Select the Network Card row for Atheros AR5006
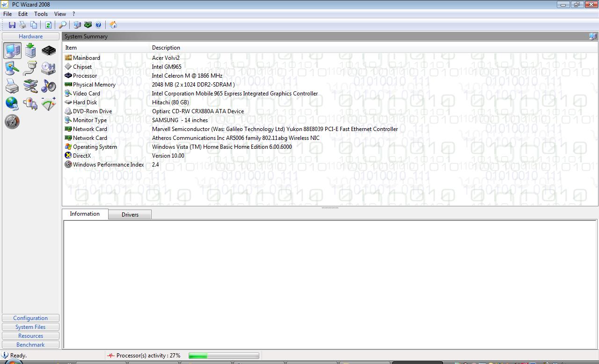 (330, 138)
